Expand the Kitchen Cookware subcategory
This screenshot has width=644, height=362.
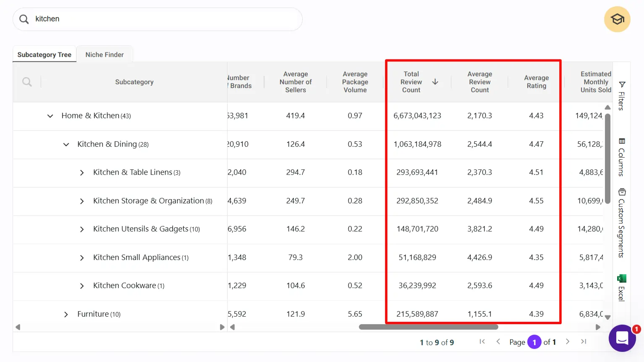pos(81,286)
